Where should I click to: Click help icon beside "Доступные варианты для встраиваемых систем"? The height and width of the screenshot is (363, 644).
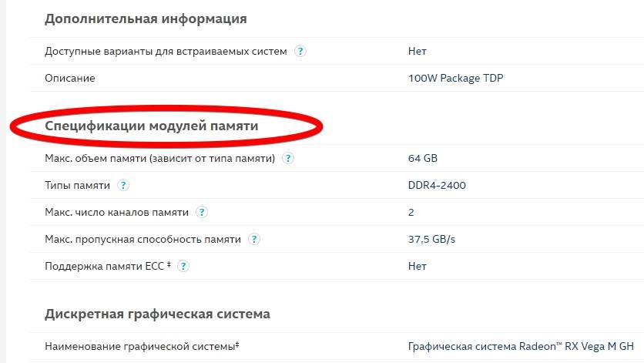click(x=300, y=52)
